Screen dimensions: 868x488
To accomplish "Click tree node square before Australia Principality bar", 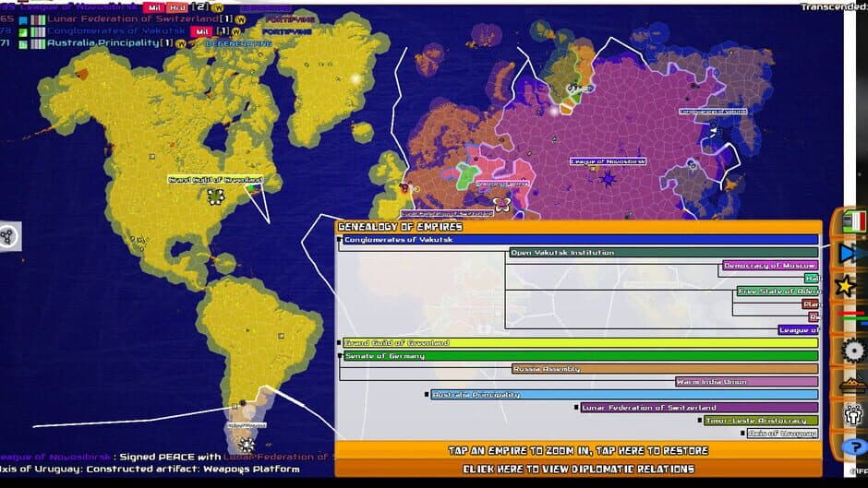I will pyautogui.click(x=427, y=395).
